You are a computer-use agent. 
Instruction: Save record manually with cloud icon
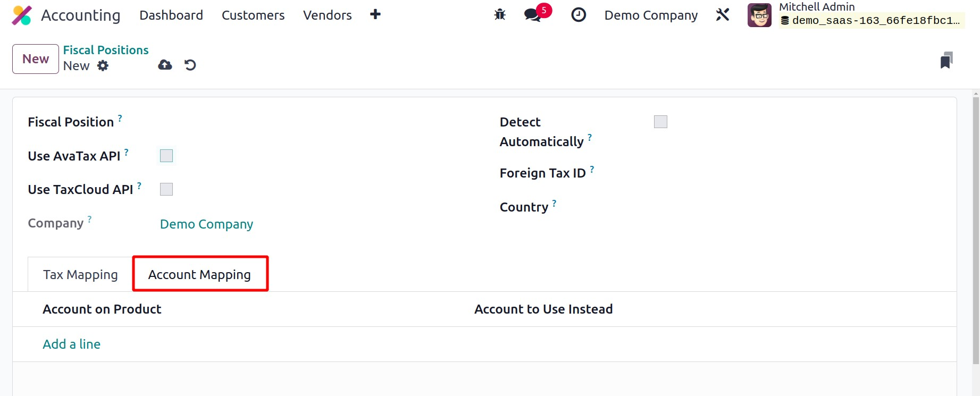click(x=165, y=65)
